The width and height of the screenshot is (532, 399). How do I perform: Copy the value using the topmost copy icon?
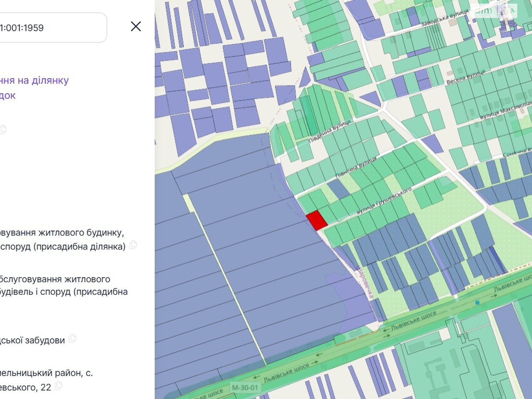[3, 129]
